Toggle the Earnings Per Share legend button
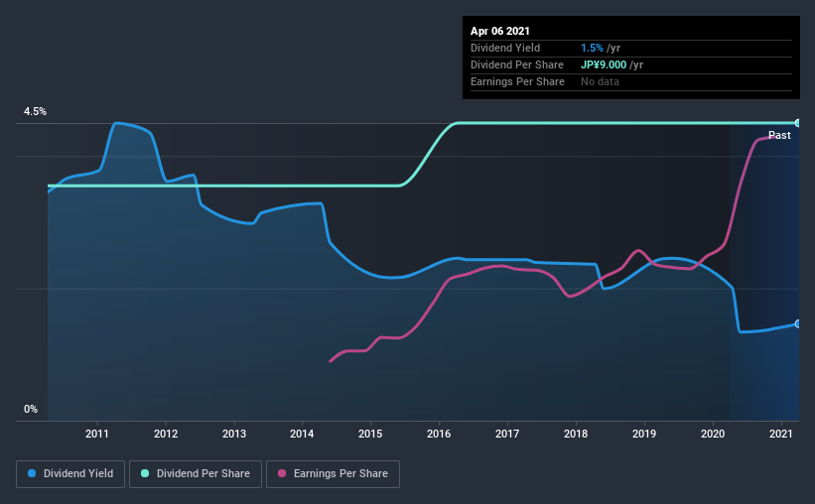The image size is (815, 504). click(333, 474)
